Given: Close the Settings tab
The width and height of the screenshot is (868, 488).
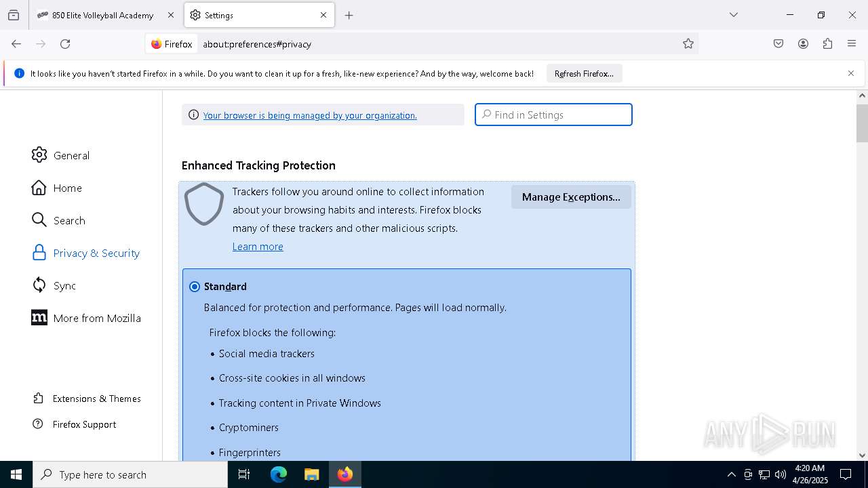Looking at the screenshot, I should click(x=323, y=15).
